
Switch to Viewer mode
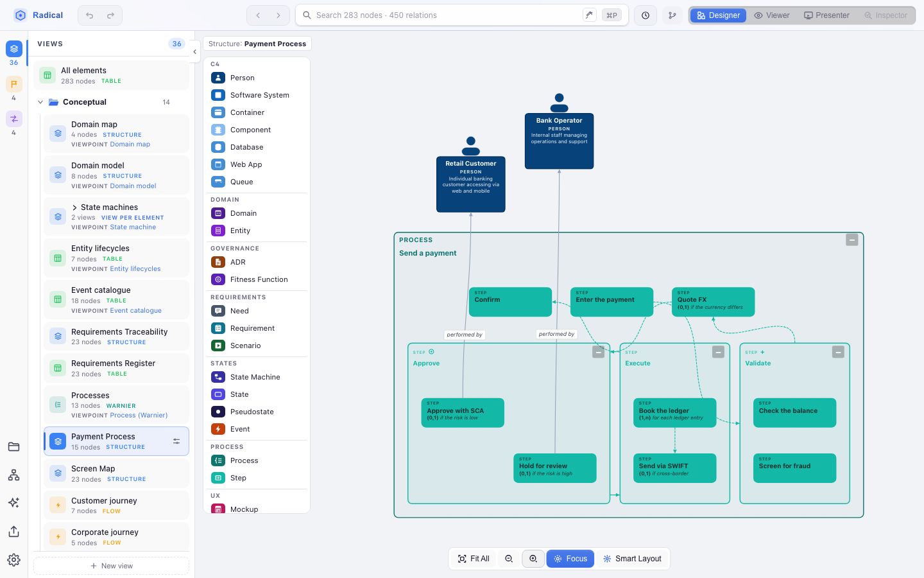[x=772, y=15]
